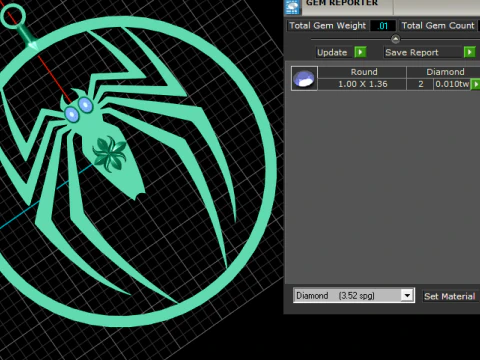Select the upper-right blue gem on spider
Viewport: 480px width, 360px height.
coord(86,105)
